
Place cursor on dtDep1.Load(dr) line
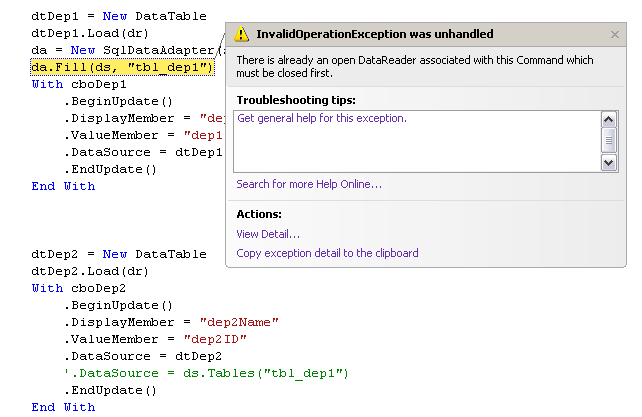90,33
